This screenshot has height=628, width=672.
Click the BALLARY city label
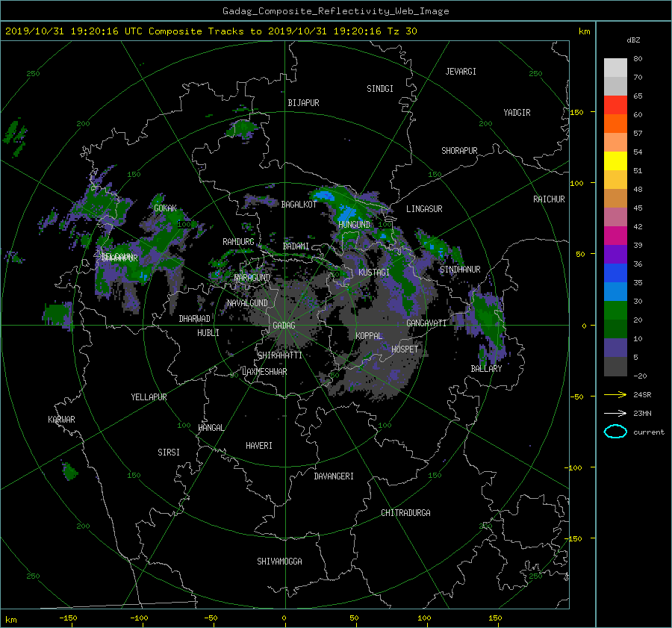pos(486,369)
